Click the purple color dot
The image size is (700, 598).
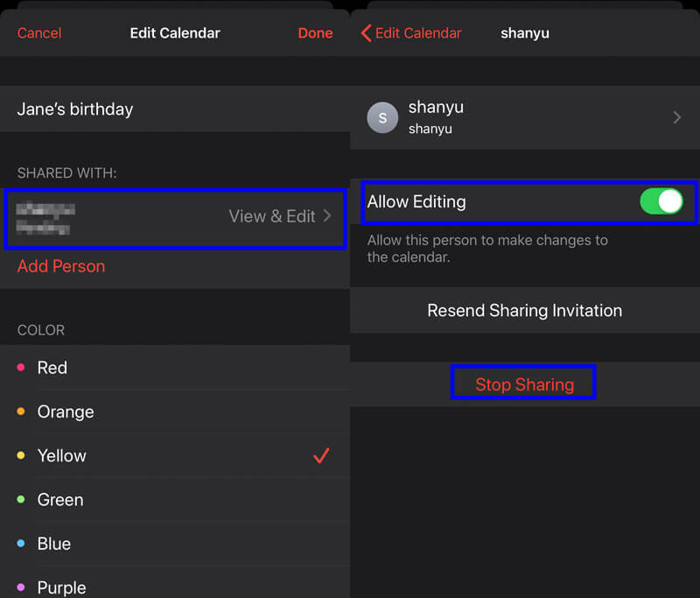tap(20, 587)
